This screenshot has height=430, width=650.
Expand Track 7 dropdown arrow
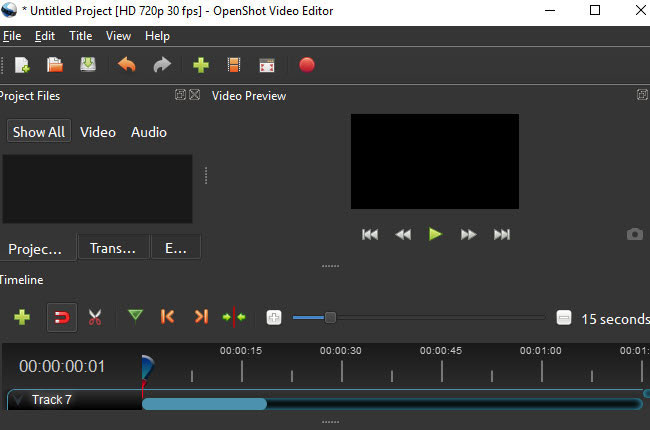pyautogui.click(x=18, y=400)
